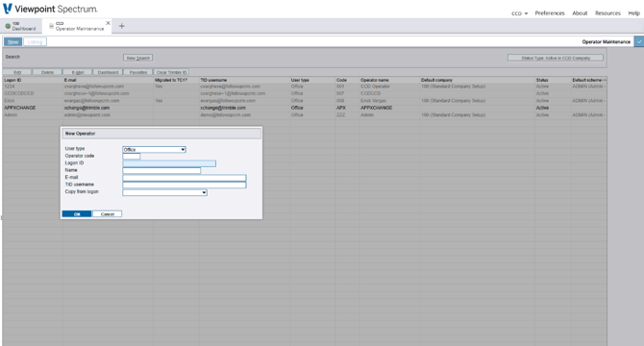Sort by the Logon ID column header
This screenshot has height=346, width=644.
(x=12, y=80)
